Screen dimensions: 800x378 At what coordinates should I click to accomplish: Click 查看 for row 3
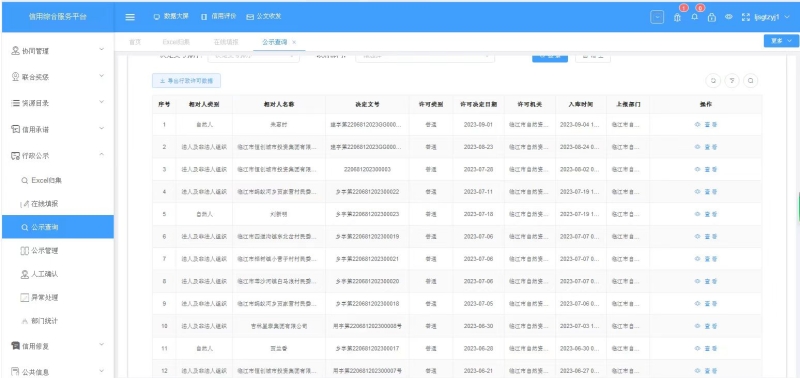click(706, 169)
